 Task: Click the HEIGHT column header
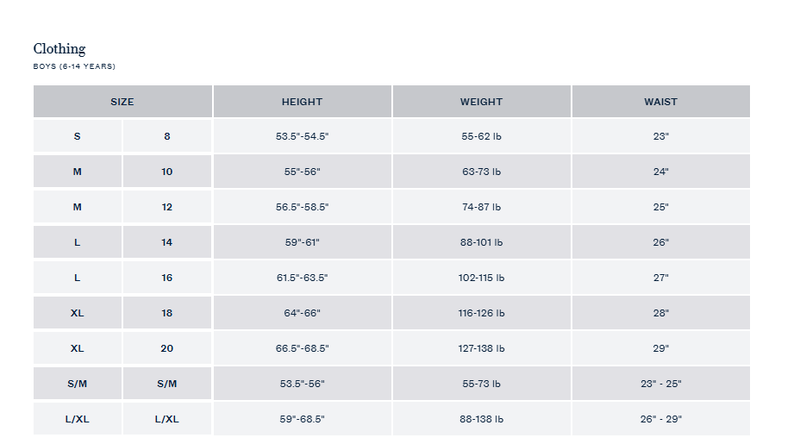[x=301, y=102]
